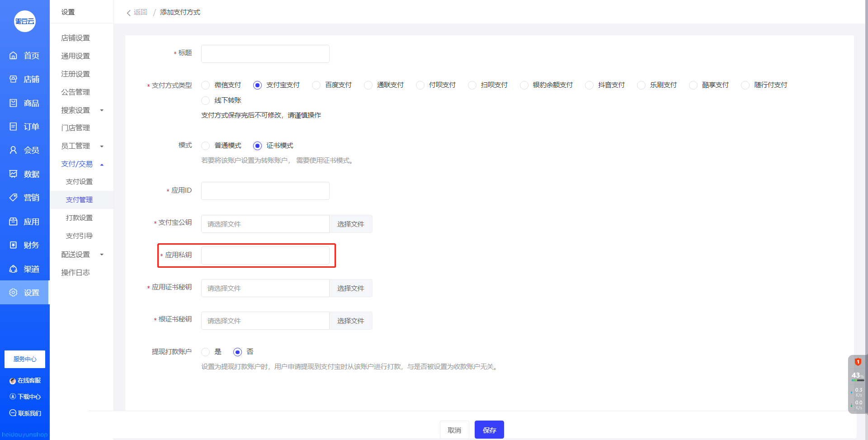This screenshot has height=440, width=868.
Task: Select 百度支付 payment type
Action: (x=316, y=85)
